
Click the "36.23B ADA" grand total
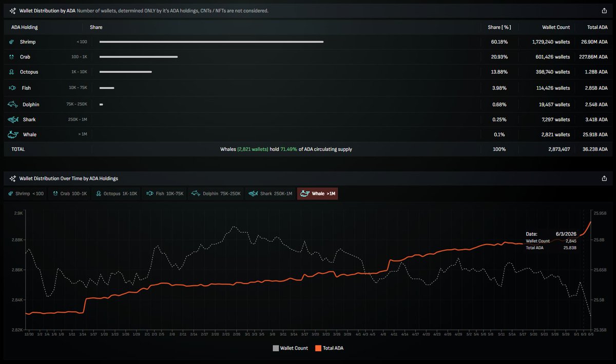click(594, 149)
